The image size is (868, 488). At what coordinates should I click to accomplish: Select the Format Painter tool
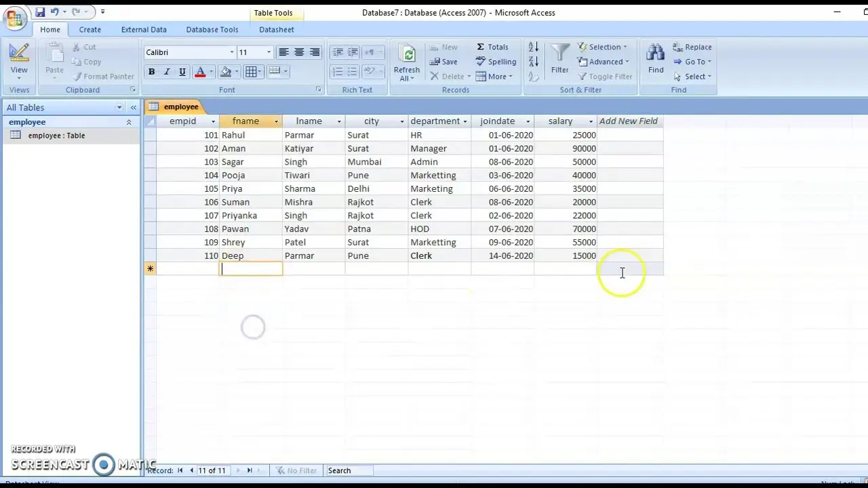point(104,77)
